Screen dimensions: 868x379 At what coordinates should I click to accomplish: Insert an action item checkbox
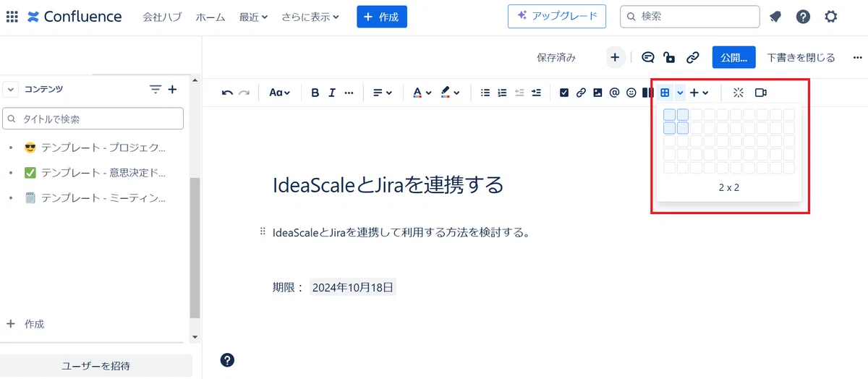pyautogui.click(x=564, y=93)
